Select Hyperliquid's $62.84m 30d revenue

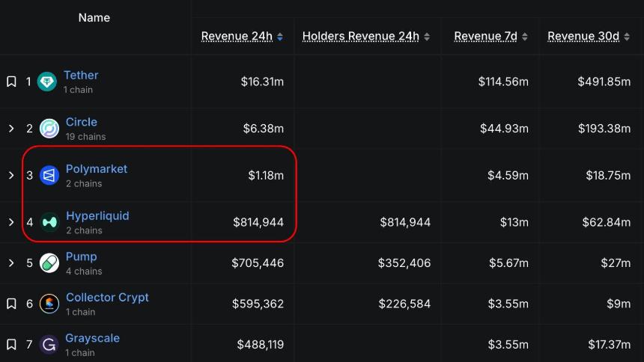pyautogui.click(x=607, y=222)
